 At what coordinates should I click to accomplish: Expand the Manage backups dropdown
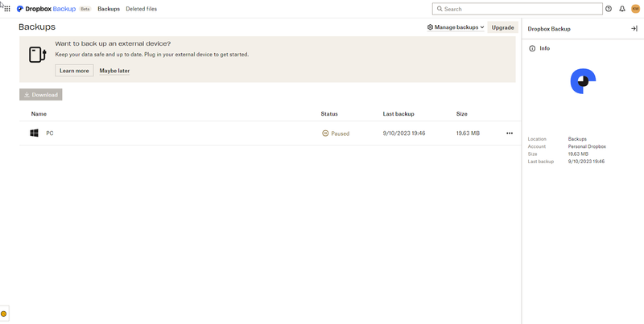click(456, 27)
